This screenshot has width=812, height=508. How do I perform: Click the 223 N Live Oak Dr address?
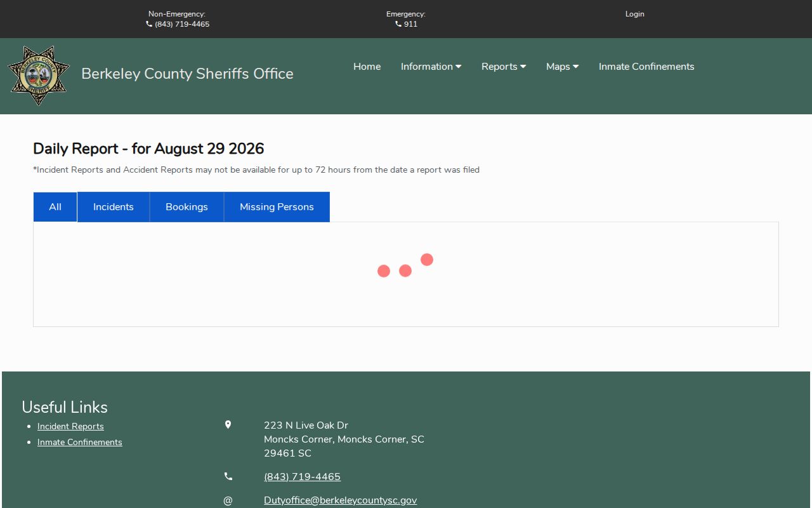pos(344,439)
